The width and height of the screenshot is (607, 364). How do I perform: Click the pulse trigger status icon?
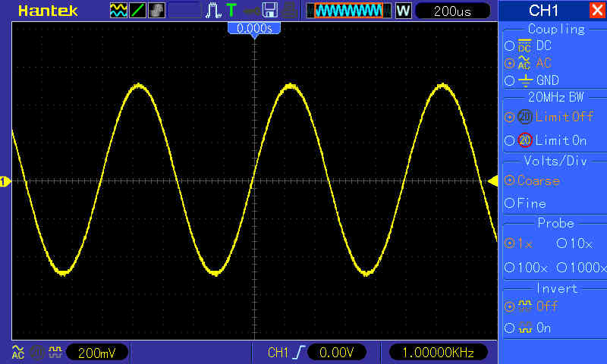tap(213, 11)
